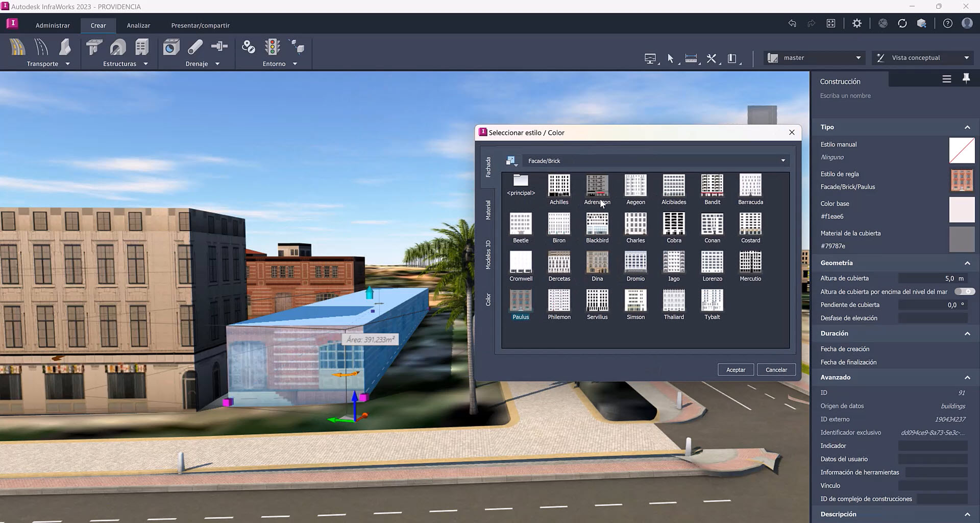
Task: Enable altura de cubierta por encima del nivel del mar
Action: [964, 291]
